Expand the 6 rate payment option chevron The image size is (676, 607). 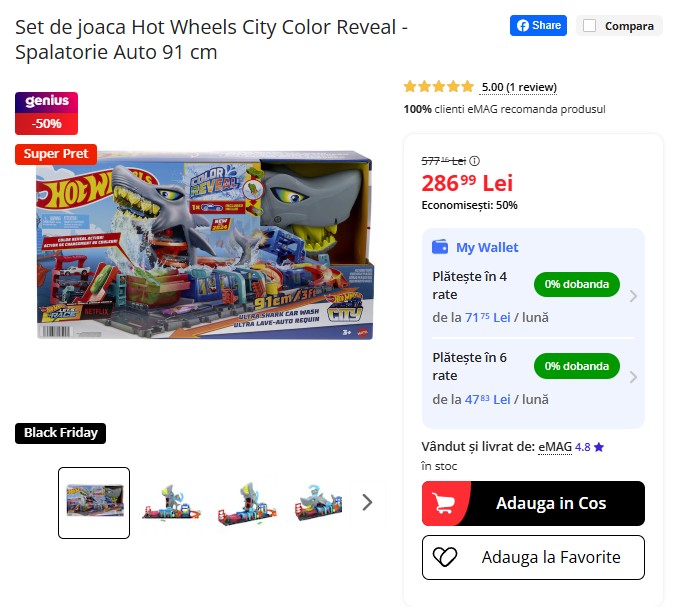(x=633, y=377)
